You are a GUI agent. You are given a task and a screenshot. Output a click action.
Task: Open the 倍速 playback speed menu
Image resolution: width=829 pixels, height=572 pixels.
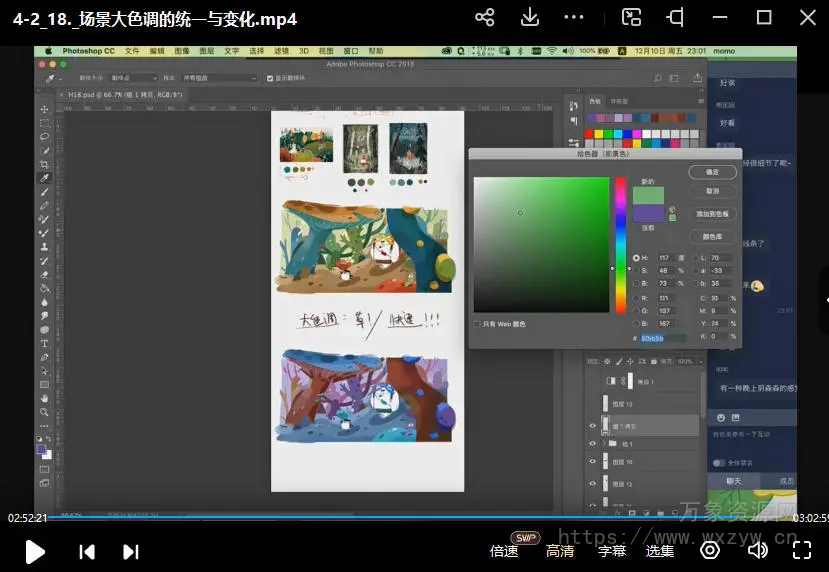click(x=504, y=551)
